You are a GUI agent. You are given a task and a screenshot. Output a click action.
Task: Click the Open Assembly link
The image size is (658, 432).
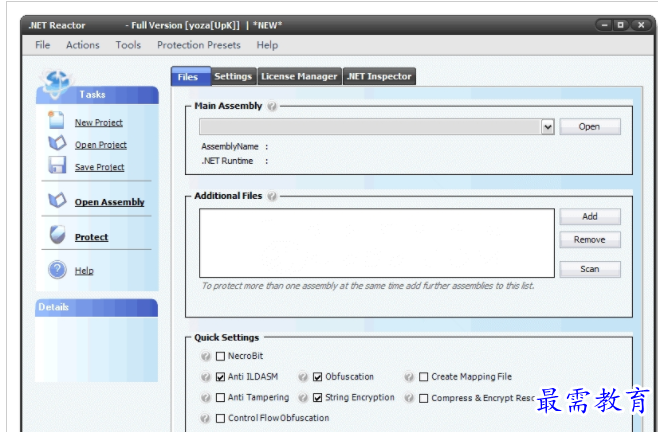(x=110, y=202)
